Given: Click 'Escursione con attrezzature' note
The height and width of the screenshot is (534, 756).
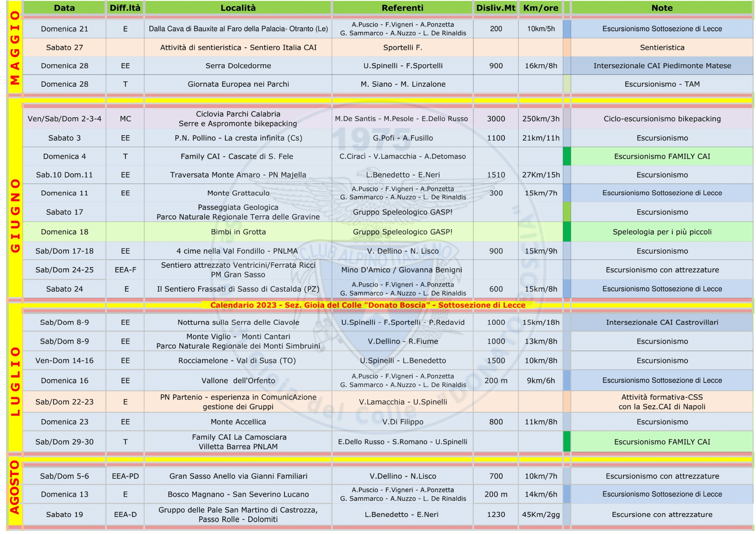Looking at the screenshot, I should (x=662, y=515).
